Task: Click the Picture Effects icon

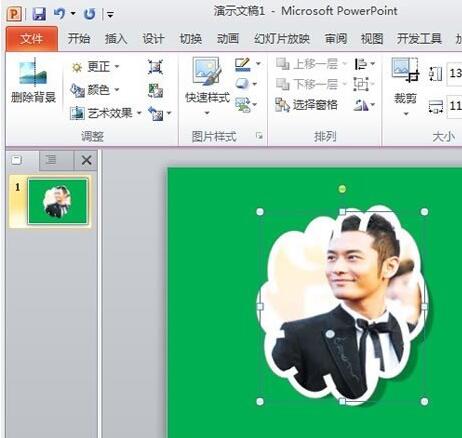Action: 242,84
